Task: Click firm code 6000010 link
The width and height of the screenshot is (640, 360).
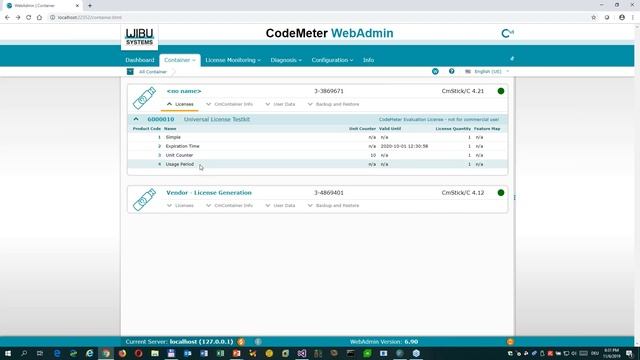Action: [161, 119]
